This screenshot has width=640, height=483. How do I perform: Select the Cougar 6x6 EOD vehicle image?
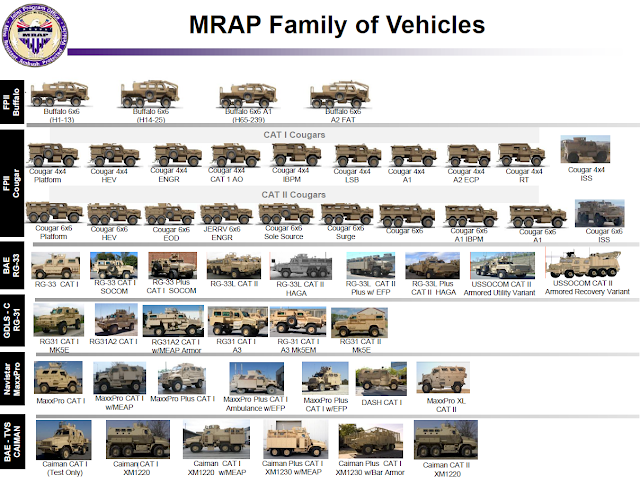(170, 214)
